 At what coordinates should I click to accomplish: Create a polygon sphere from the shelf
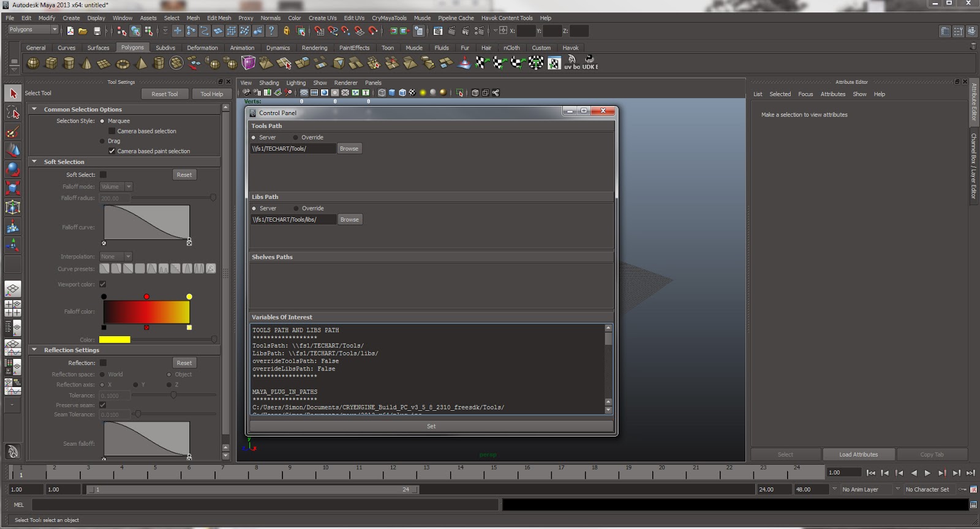33,63
